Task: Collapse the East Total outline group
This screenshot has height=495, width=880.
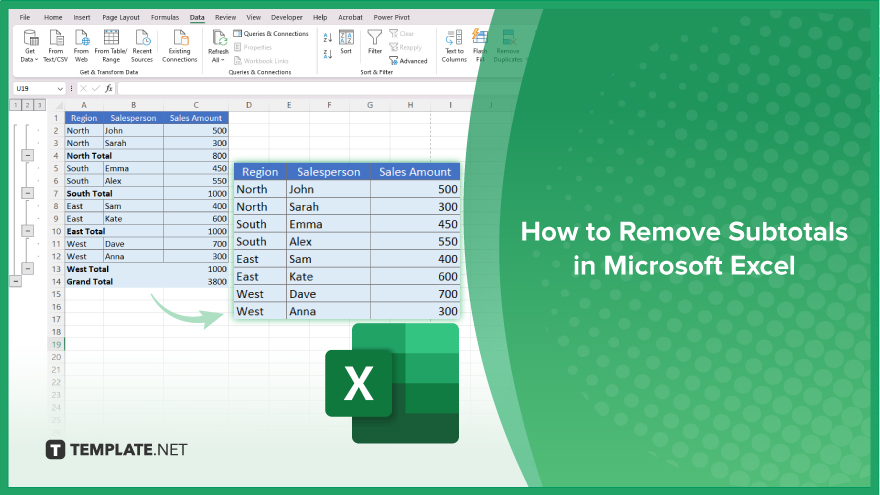Action: pos(27,231)
